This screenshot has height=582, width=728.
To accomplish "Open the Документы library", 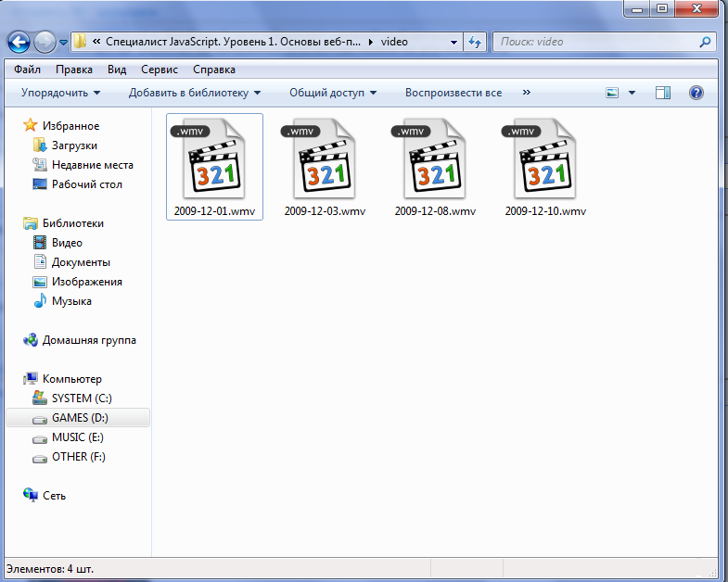I will (x=81, y=262).
